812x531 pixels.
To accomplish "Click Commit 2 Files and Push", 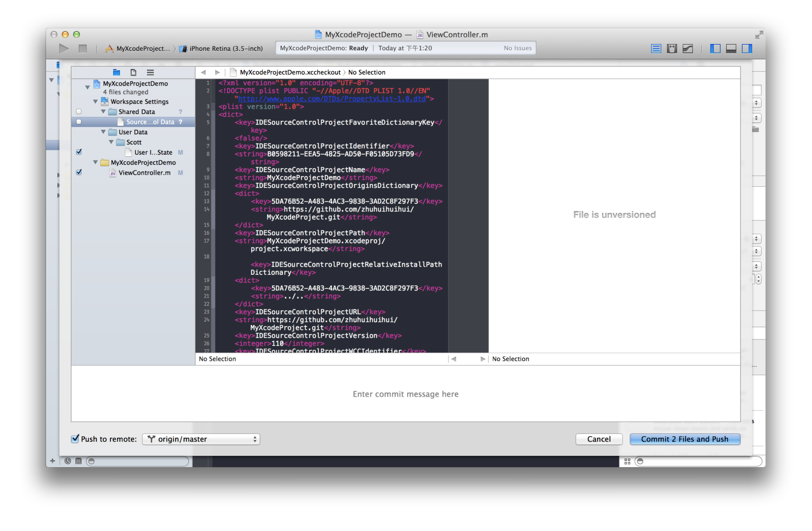I will [x=685, y=439].
